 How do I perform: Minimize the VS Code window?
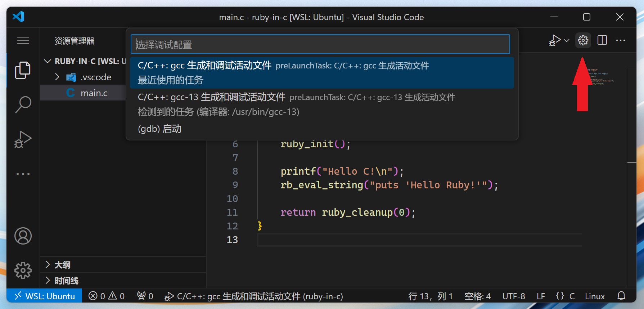[554, 17]
